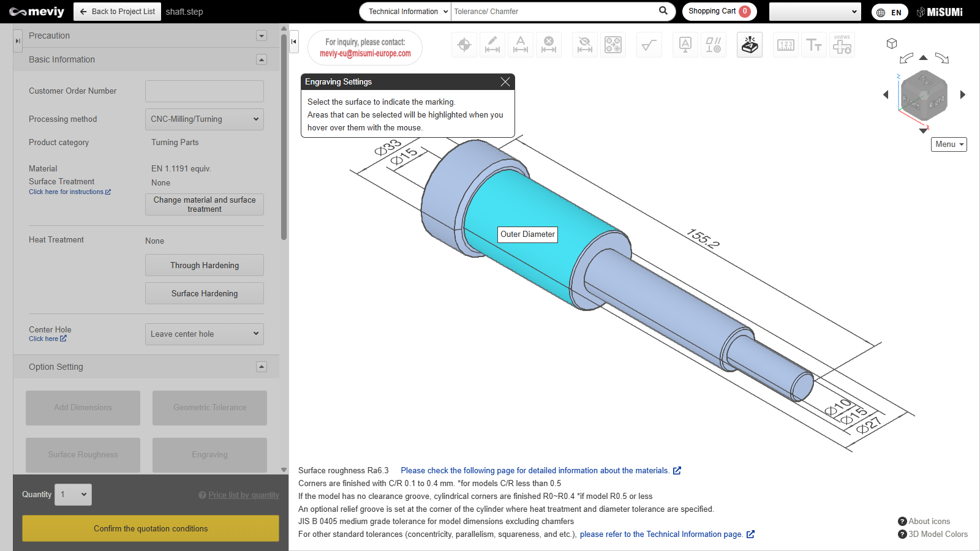Click the delete dimension X icon

pos(549,45)
